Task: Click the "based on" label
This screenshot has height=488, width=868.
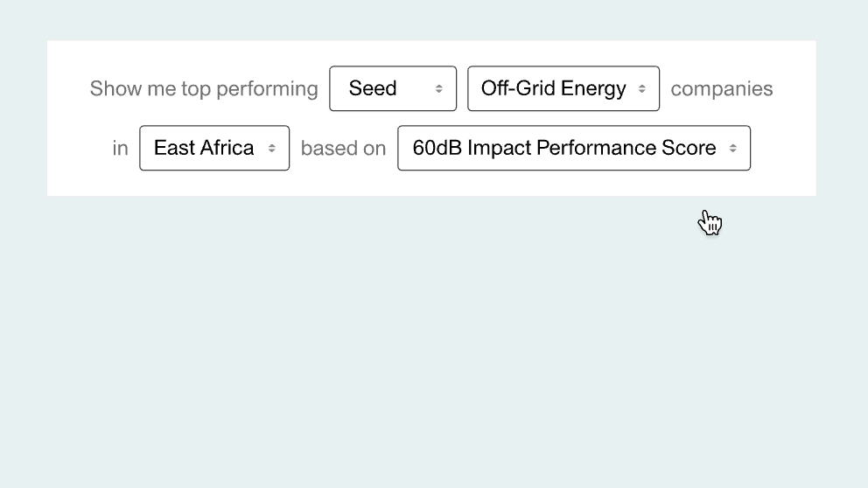Action: click(x=343, y=149)
